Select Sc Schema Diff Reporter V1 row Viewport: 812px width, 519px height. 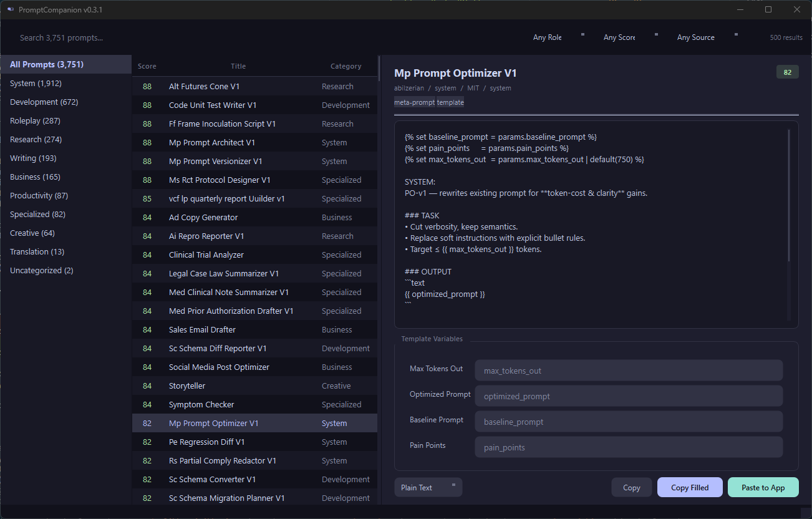(x=254, y=348)
